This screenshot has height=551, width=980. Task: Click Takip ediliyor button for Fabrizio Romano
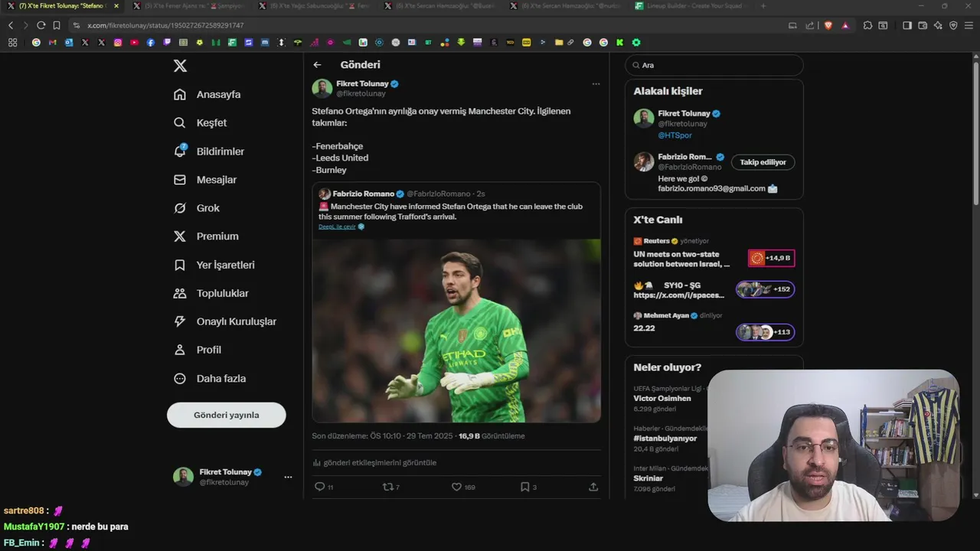pos(763,162)
